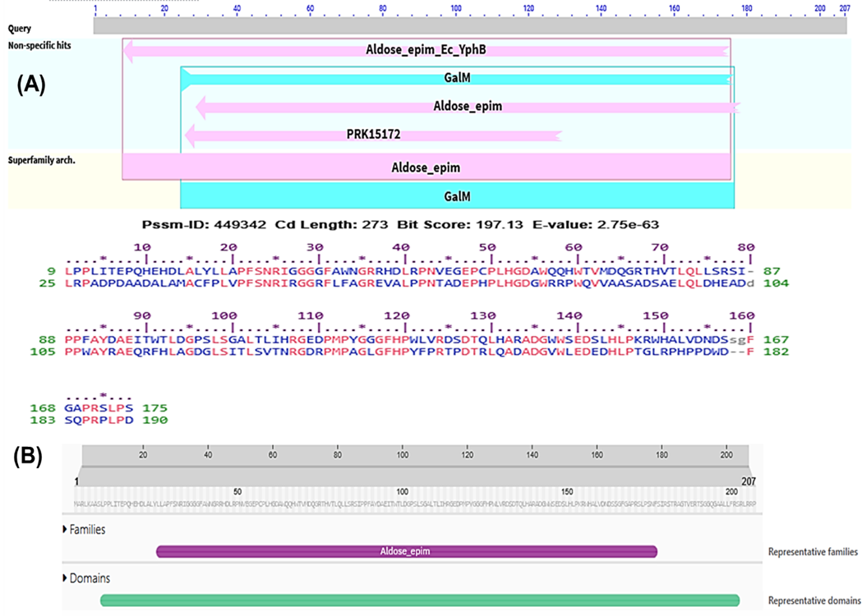This screenshot has width=862, height=616.
Task: Click position 100 on the query ruler
Action: pos(456,7)
